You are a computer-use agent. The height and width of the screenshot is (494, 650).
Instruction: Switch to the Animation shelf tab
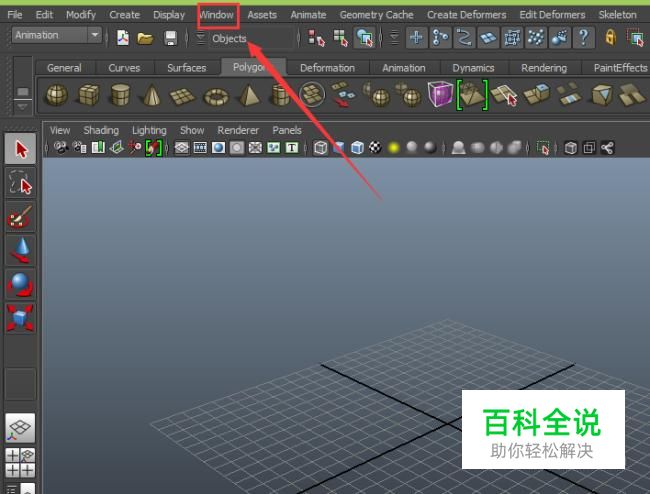(x=404, y=68)
